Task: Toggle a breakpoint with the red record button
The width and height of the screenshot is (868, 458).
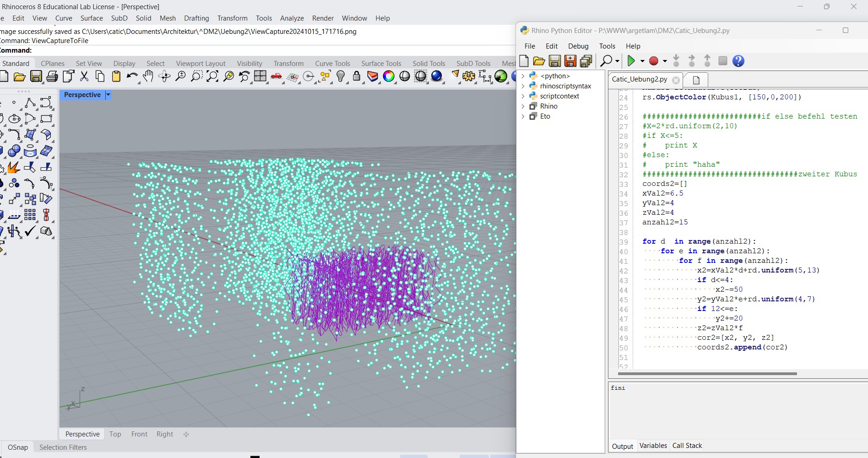Action: [654, 60]
